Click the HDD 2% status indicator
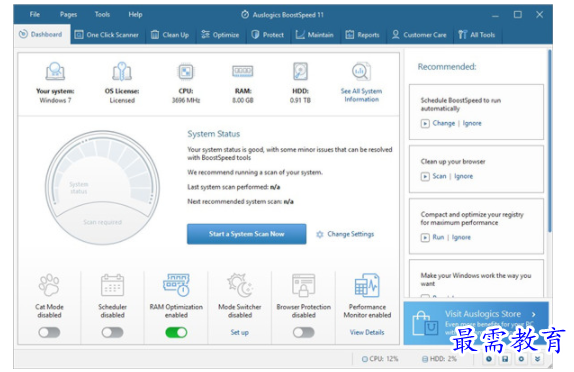Image resolution: width=574 pixels, height=372 pixels. 439,359
